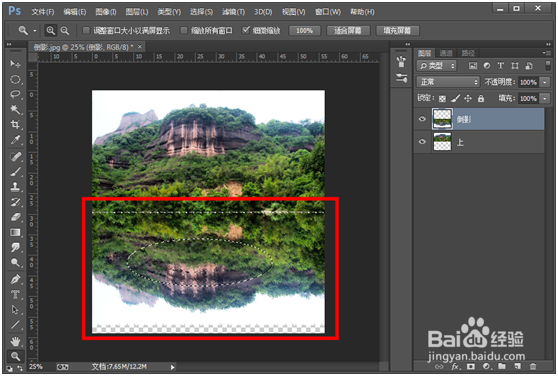The image size is (558, 376).
Task: Select the Eyedropper tool
Action: click(x=15, y=140)
